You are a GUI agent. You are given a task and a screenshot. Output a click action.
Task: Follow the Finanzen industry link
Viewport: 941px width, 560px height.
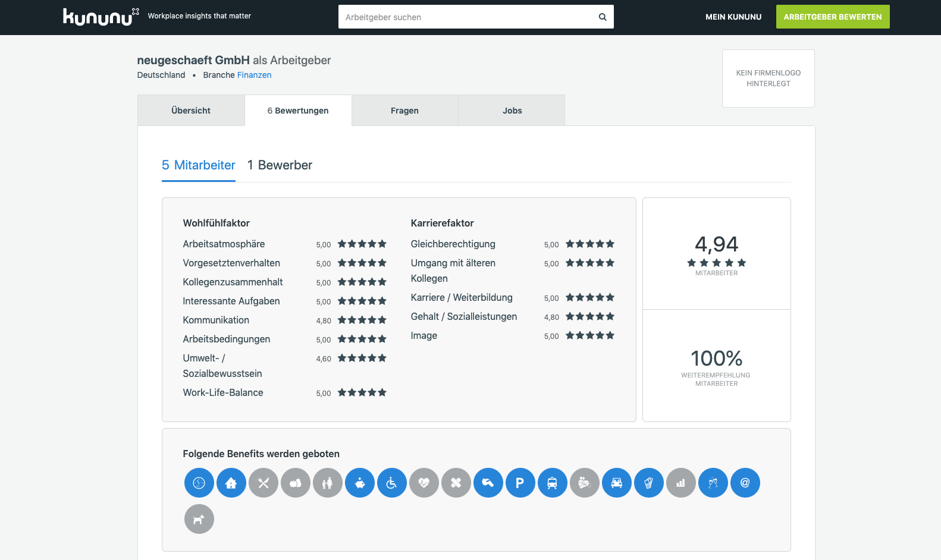(x=254, y=75)
